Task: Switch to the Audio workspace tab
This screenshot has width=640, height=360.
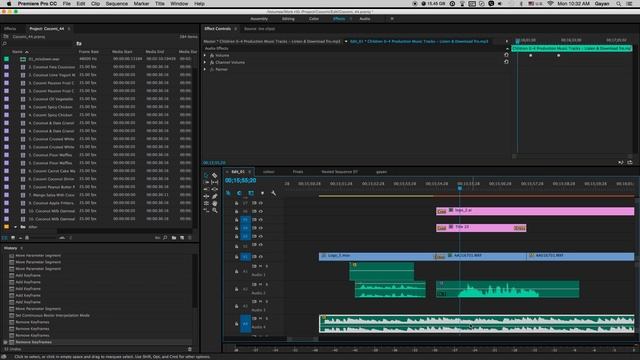Action: 364,19
